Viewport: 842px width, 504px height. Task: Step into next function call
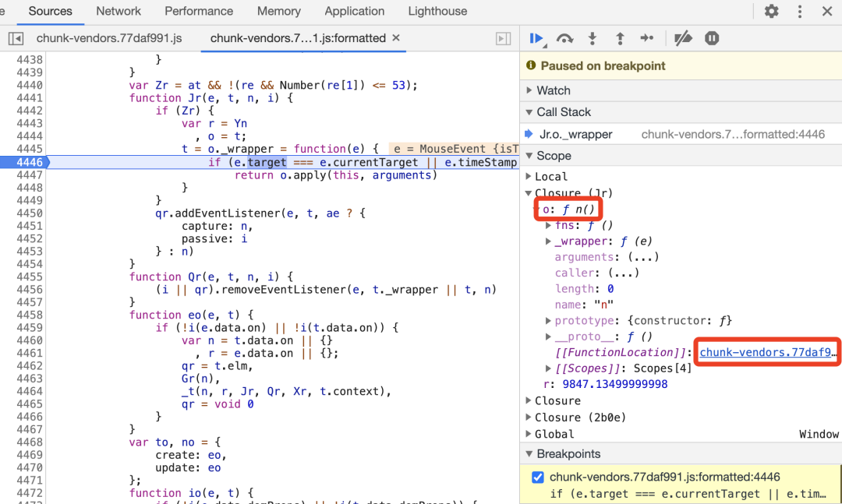[593, 38]
